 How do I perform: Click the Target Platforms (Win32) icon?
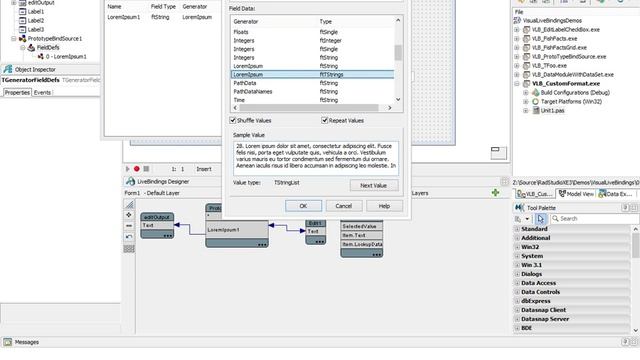[536, 101]
